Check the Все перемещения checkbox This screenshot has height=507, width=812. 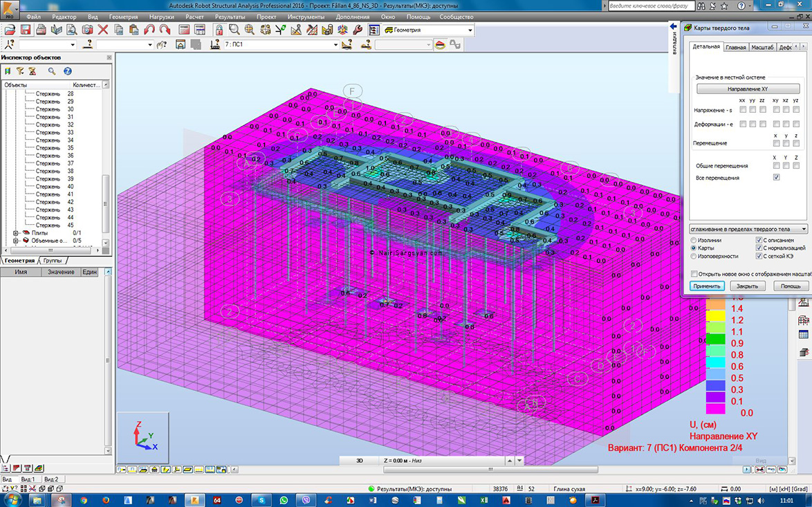(776, 177)
